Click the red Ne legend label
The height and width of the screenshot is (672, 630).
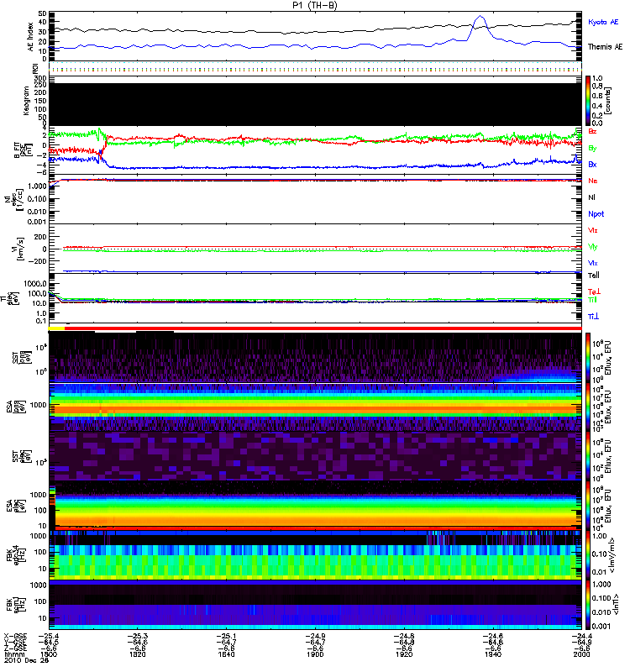point(593,181)
